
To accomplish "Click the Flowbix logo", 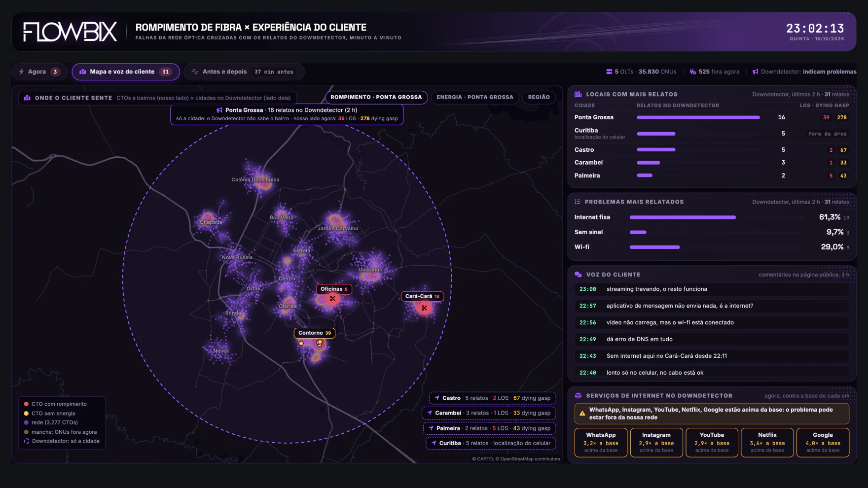I will point(70,32).
